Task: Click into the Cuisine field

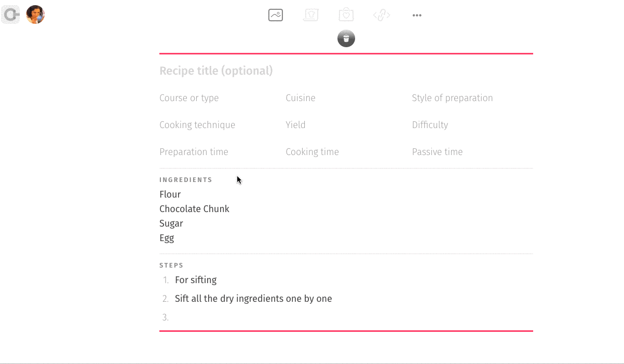Action: coord(346,98)
